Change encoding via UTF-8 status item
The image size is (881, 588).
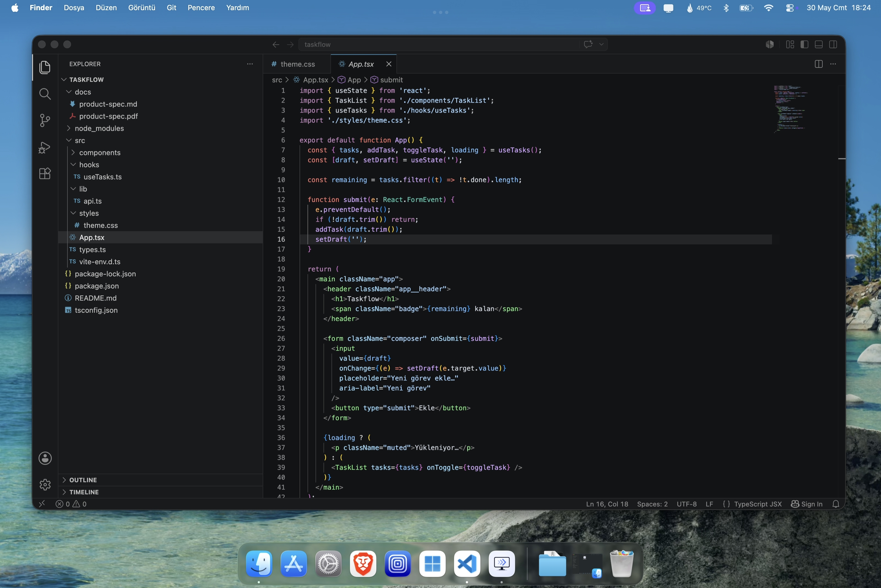click(686, 504)
